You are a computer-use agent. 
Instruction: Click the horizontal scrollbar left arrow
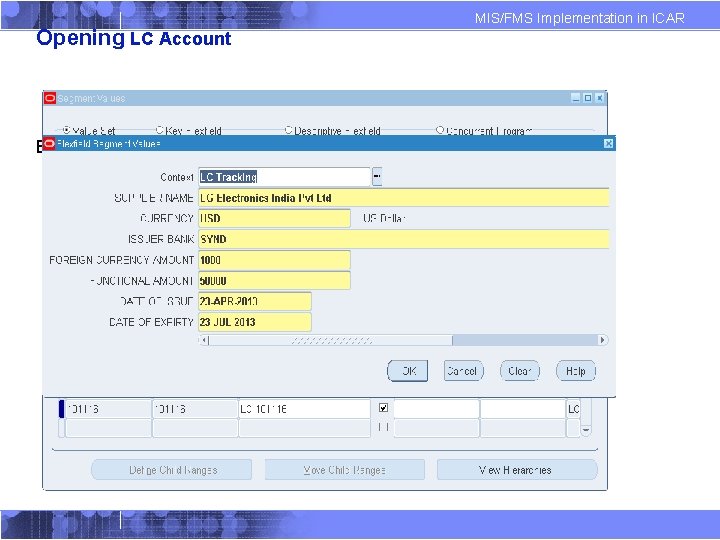click(x=204, y=340)
